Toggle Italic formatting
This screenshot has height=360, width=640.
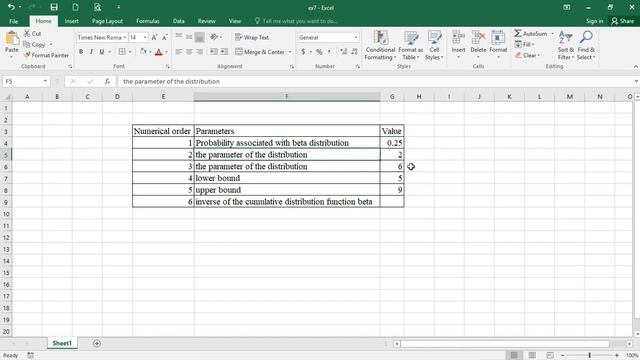point(91,51)
